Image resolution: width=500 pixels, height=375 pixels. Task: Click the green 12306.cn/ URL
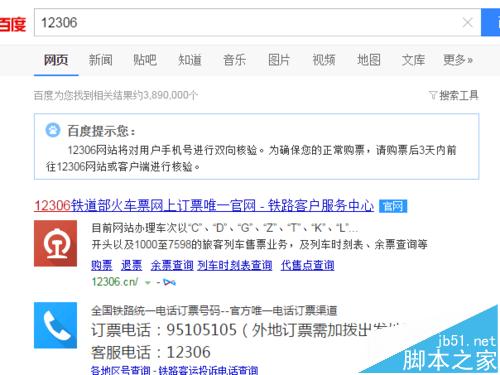point(115,282)
